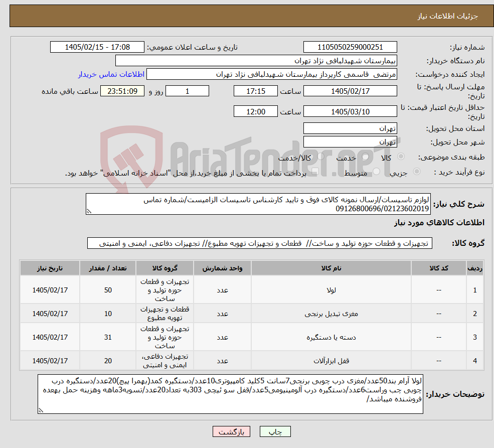Click the لولا item name cell
This screenshot has width=494, height=448.
click(331, 290)
